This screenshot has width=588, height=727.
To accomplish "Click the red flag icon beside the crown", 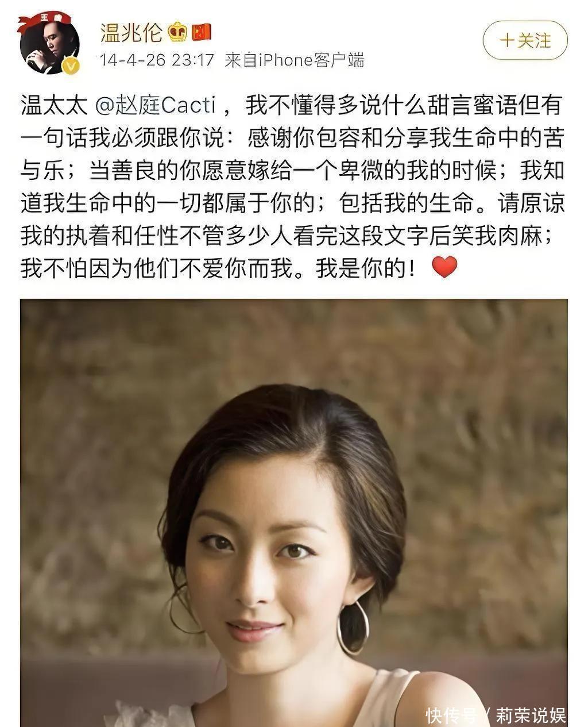I will (x=202, y=32).
